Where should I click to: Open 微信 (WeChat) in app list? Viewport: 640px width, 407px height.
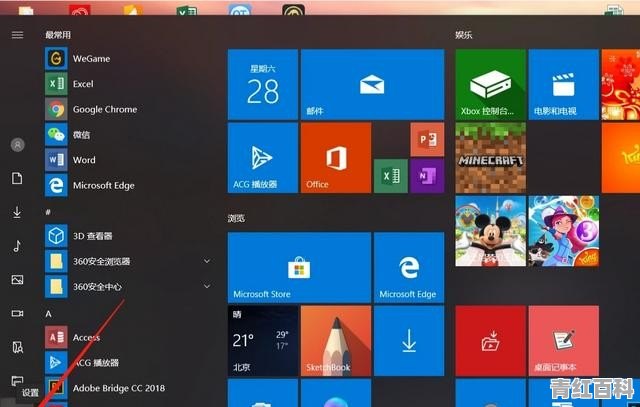pyautogui.click(x=127, y=134)
